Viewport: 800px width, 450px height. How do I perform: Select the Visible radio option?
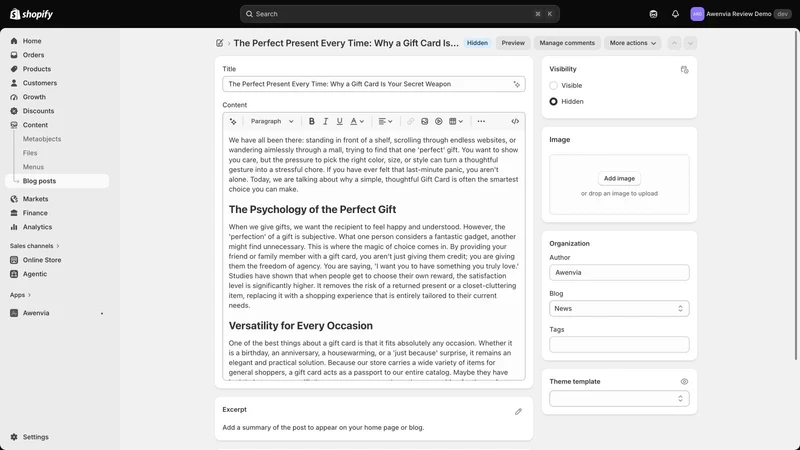coord(553,85)
